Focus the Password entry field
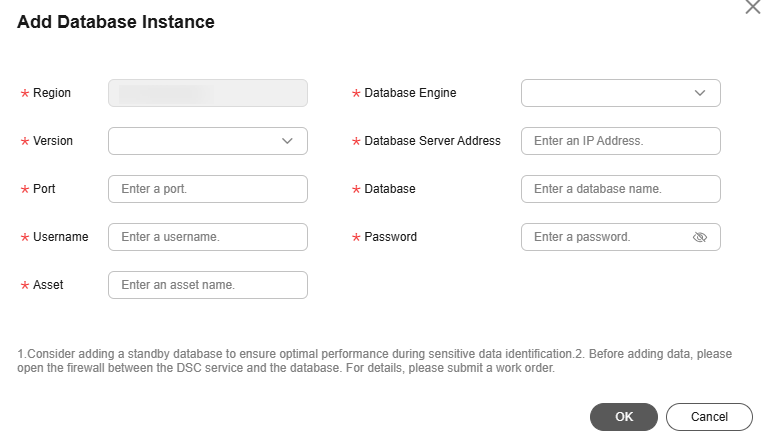 [606, 237]
